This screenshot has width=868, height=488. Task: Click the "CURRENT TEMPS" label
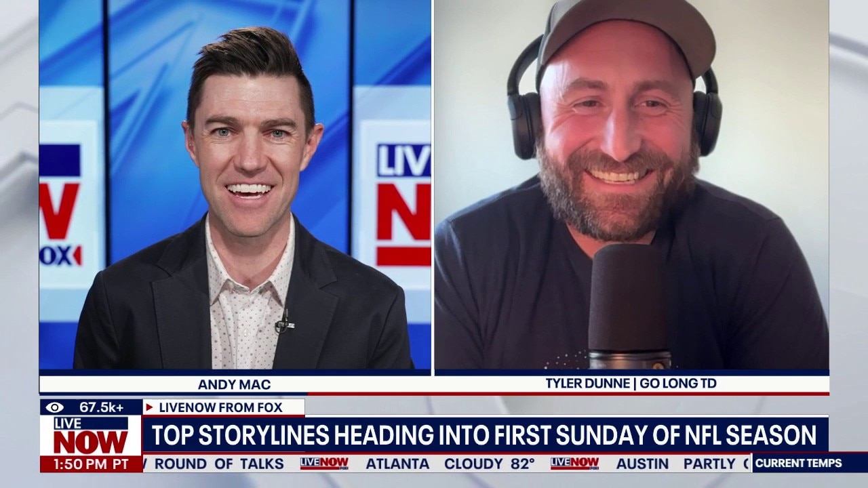pyautogui.click(x=798, y=464)
